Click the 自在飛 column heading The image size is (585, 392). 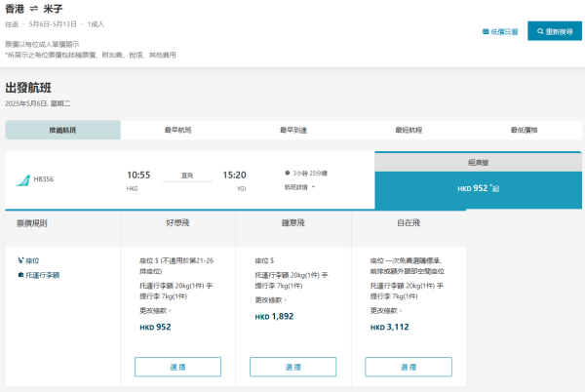point(409,223)
